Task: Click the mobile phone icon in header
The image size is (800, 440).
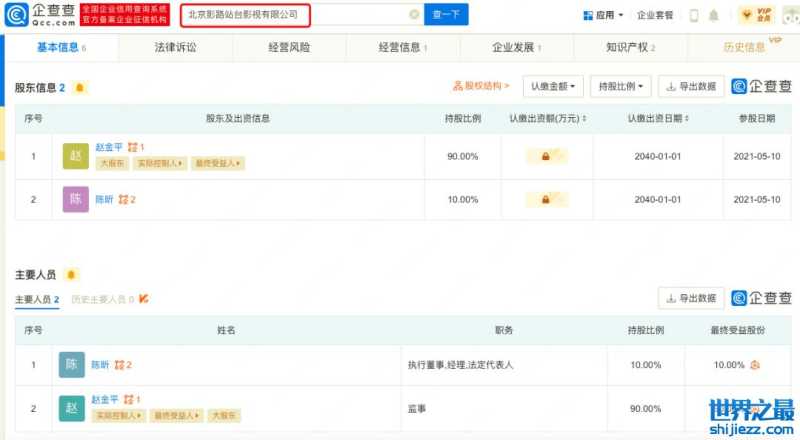Action: pyautogui.click(x=691, y=15)
